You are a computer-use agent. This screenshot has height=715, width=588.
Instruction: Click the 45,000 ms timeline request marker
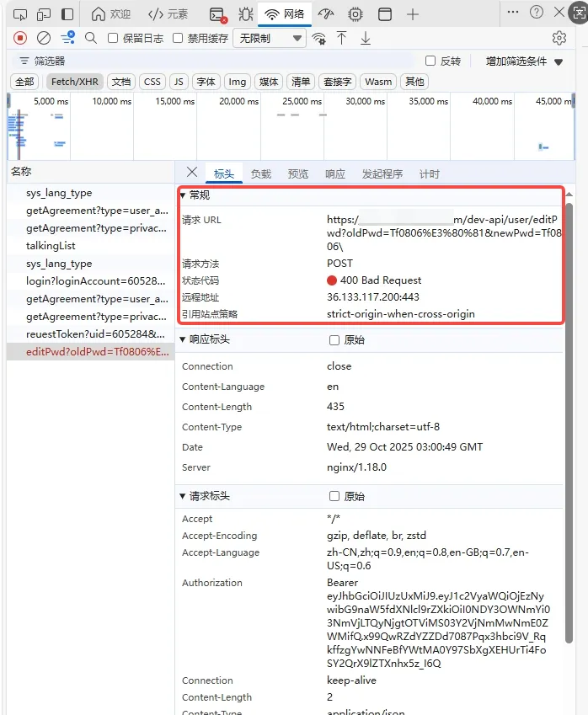pyautogui.click(x=543, y=147)
